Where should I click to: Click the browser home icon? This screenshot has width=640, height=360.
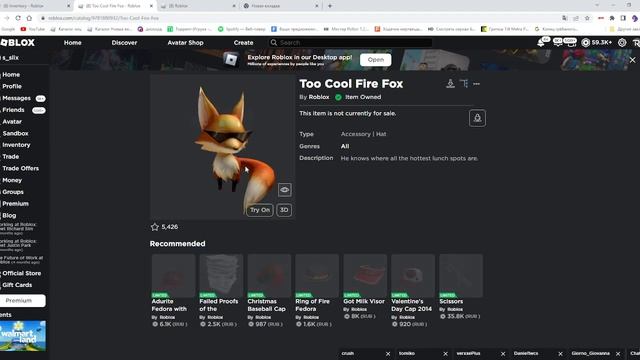tap(29, 18)
